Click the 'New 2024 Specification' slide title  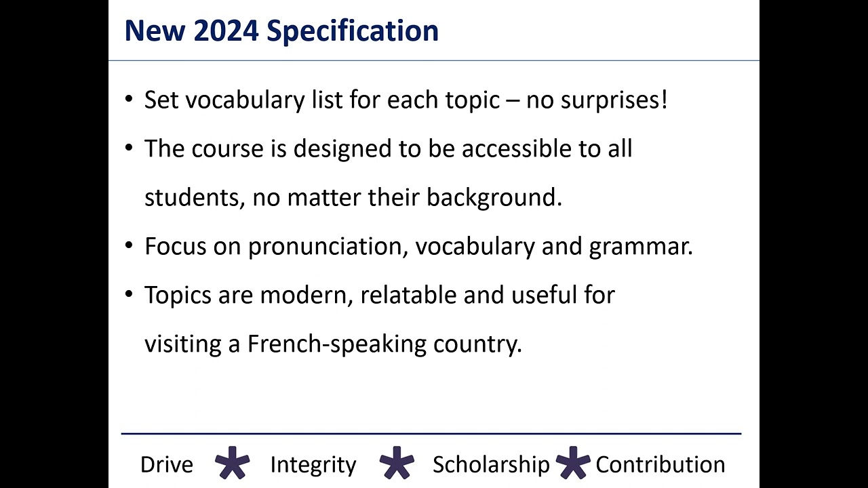281,31
